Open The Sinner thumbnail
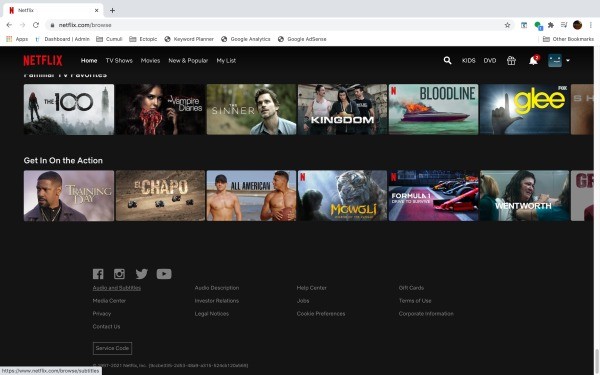This screenshot has width=600, height=375. pos(251,109)
